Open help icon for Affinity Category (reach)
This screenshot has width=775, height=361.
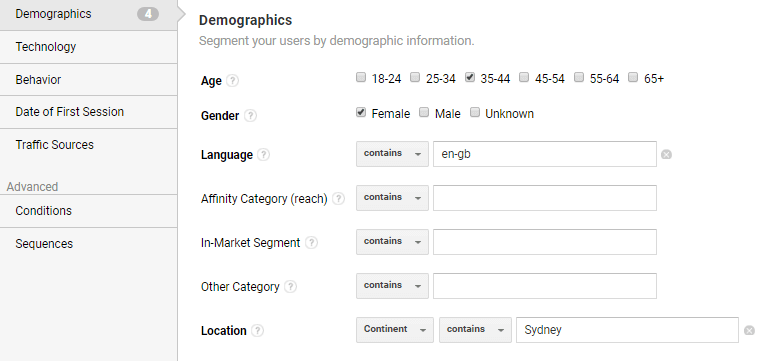(338, 199)
